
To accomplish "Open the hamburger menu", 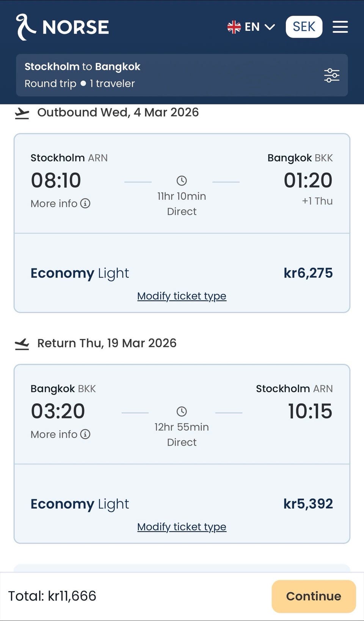I will tap(340, 27).
